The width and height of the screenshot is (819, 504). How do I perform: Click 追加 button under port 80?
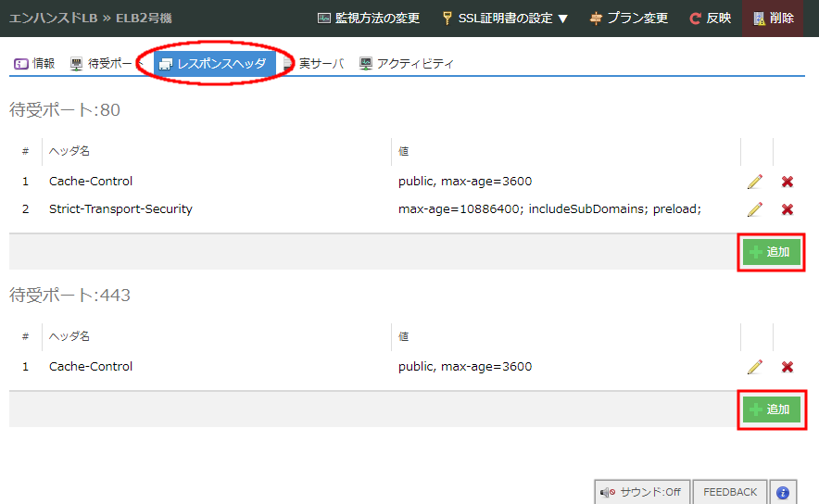tap(769, 252)
